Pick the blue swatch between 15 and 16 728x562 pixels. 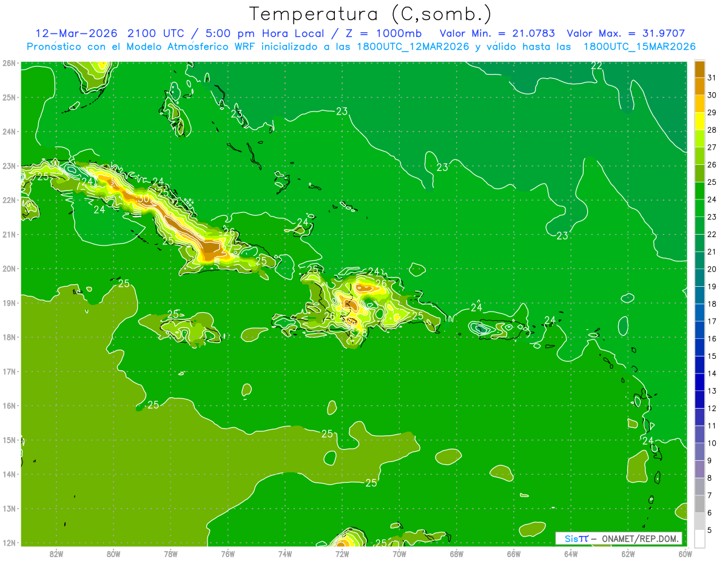point(699,347)
